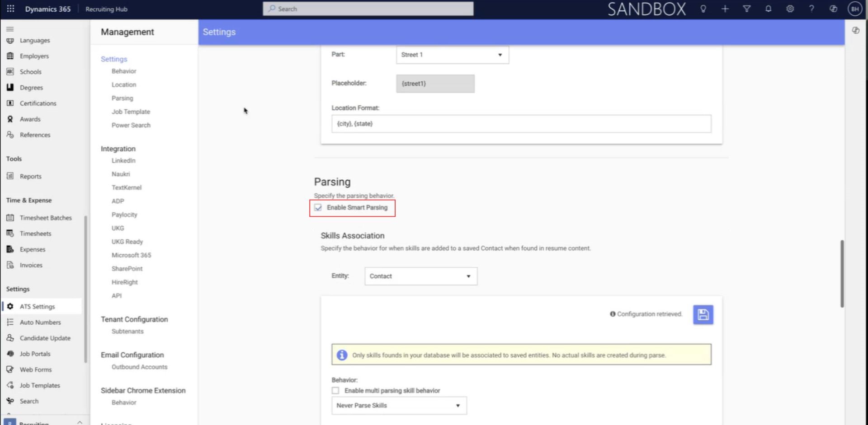
Task: Open the settings gear in top bar
Action: point(790,9)
